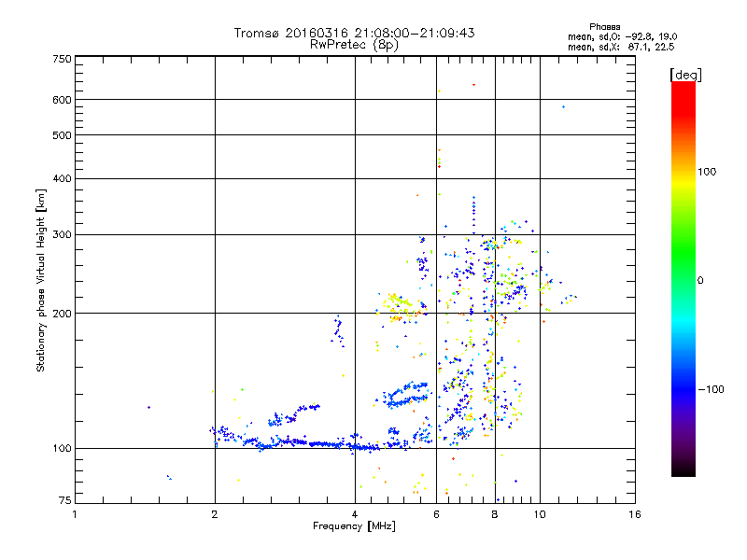
Task: Select the 'mean, sd,X: 87.1, 22.5' line
Action: pos(621,48)
